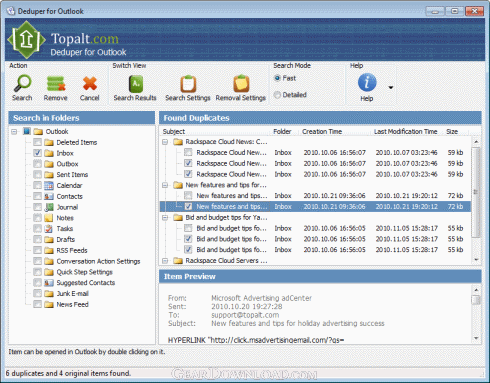Screen dimensions: 490x383
Task: Check the Calendar folder checkbox
Action: pyautogui.click(x=38, y=185)
